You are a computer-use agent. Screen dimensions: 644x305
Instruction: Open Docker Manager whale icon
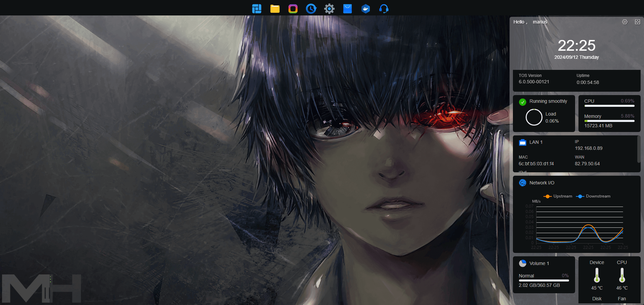click(366, 9)
